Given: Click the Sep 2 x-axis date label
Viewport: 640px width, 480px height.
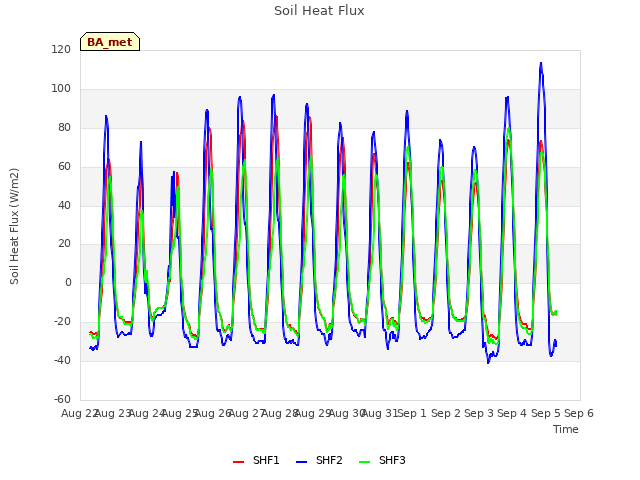Looking at the screenshot, I should click(x=446, y=413).
